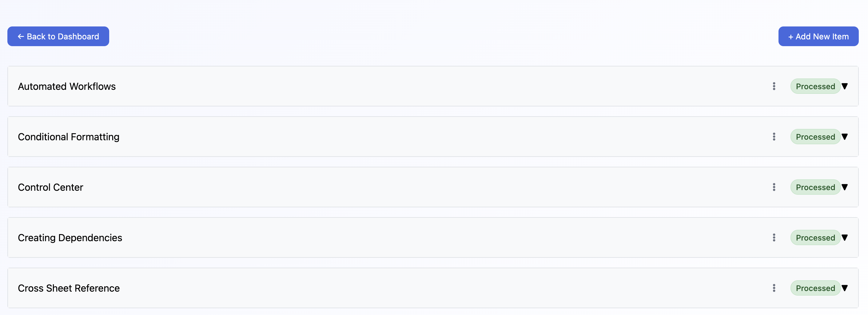The width and height of the screenshot is (868, 315).
Task: Select the Creating Dependencies title
Action: [x=70, y=238]
